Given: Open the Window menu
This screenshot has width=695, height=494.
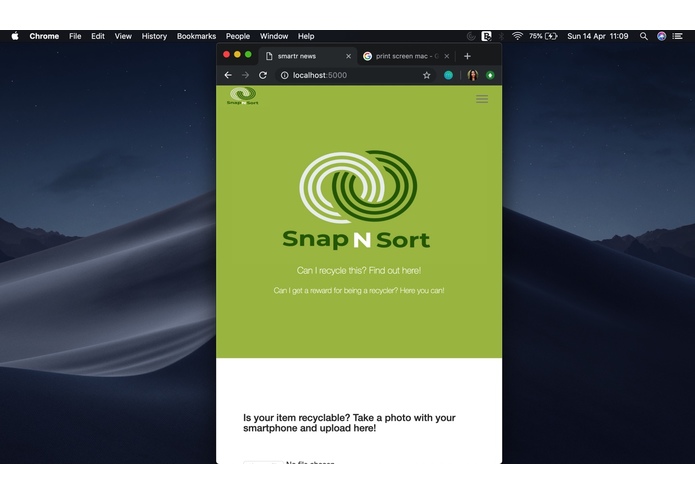Looking at the screenshot, I should (273, 36).
